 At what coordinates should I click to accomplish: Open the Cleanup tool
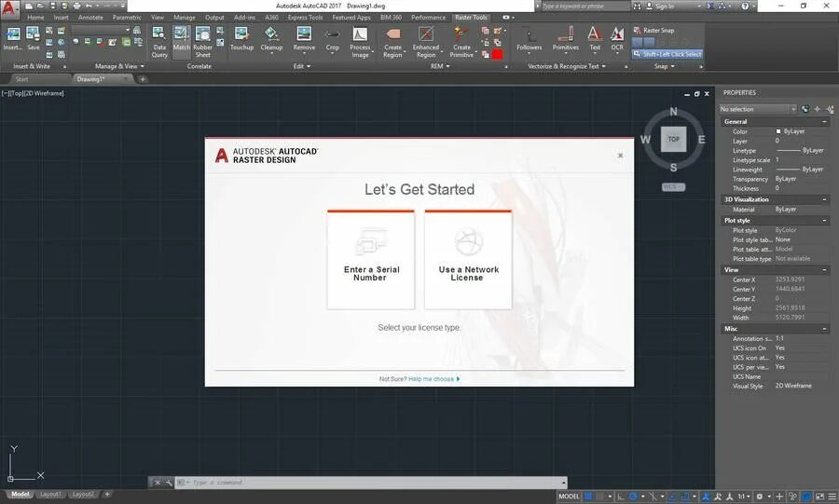(x=271, y=39)
